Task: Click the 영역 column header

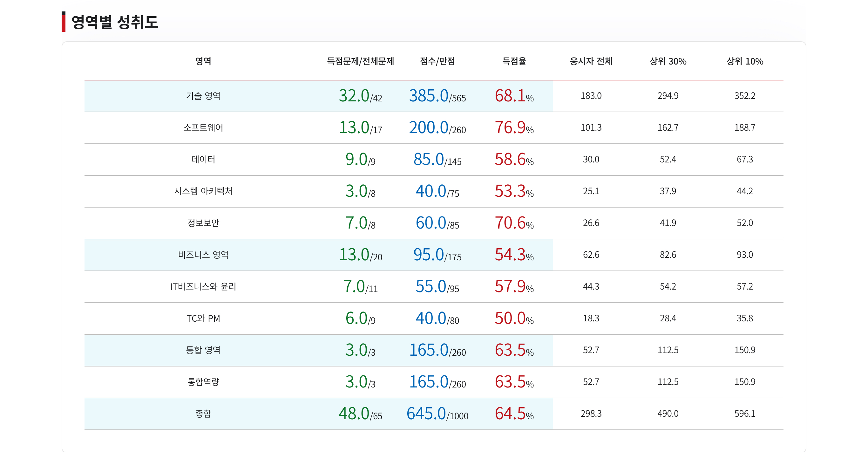Action: [203, 61]
